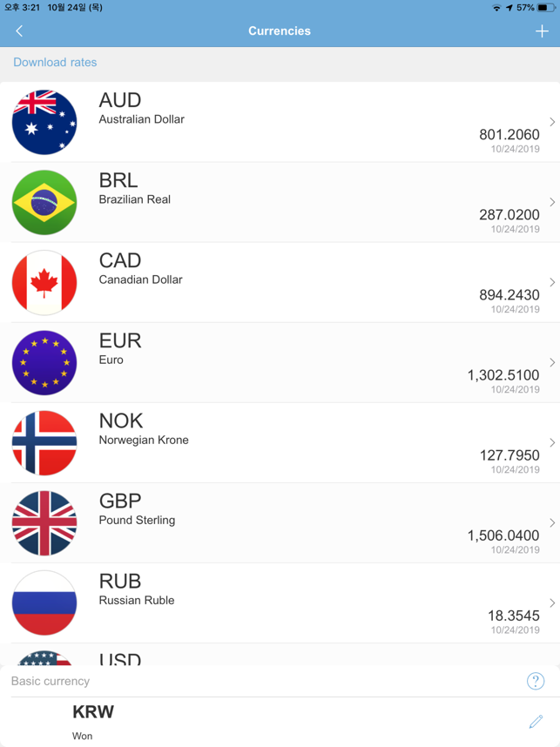
Task: Open EUR details via its chevron
Action: (552, 362)
